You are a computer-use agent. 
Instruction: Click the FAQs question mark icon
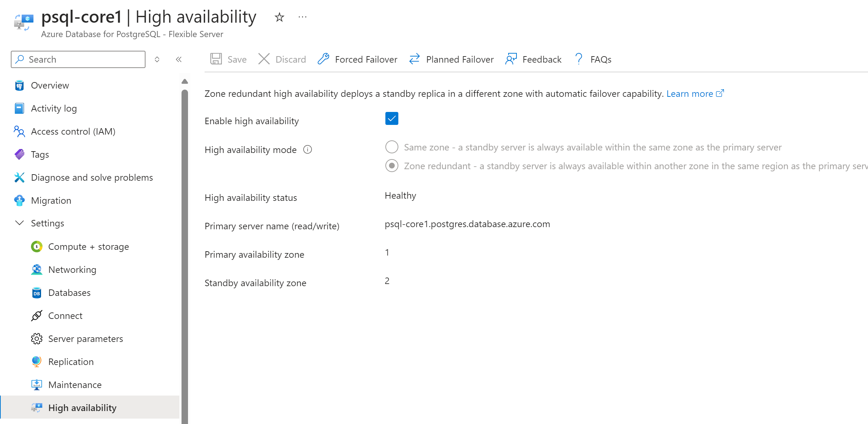point(579,59)
